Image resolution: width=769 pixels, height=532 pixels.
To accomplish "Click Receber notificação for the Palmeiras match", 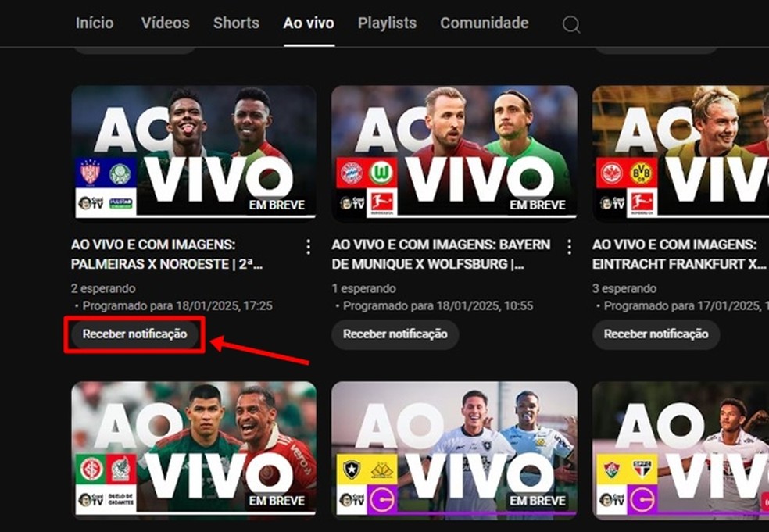I will [x=134, y=334].
